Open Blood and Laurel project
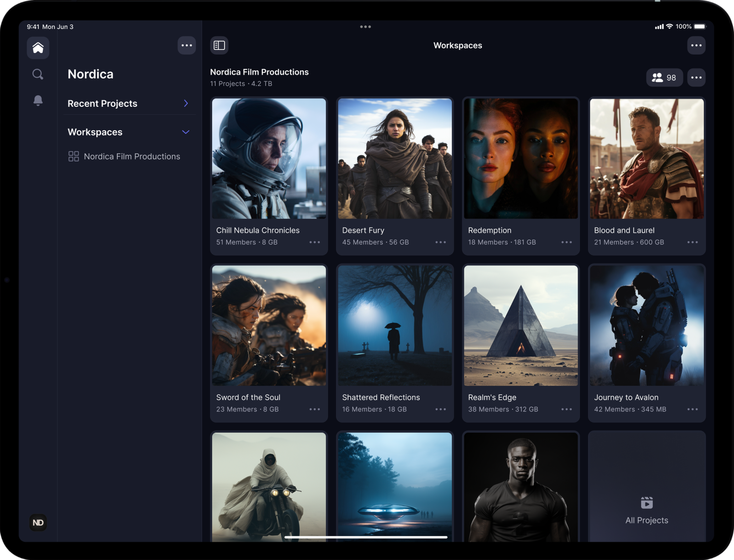Image resolution: width=734 pixels, height=560 pixels. click(x=646, y=159)
